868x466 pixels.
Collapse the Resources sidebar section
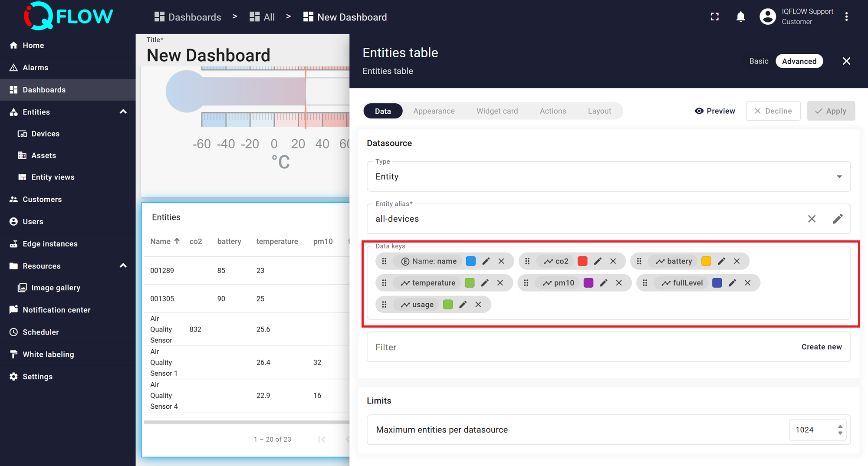pyautogui.click(x=123, y=266)
